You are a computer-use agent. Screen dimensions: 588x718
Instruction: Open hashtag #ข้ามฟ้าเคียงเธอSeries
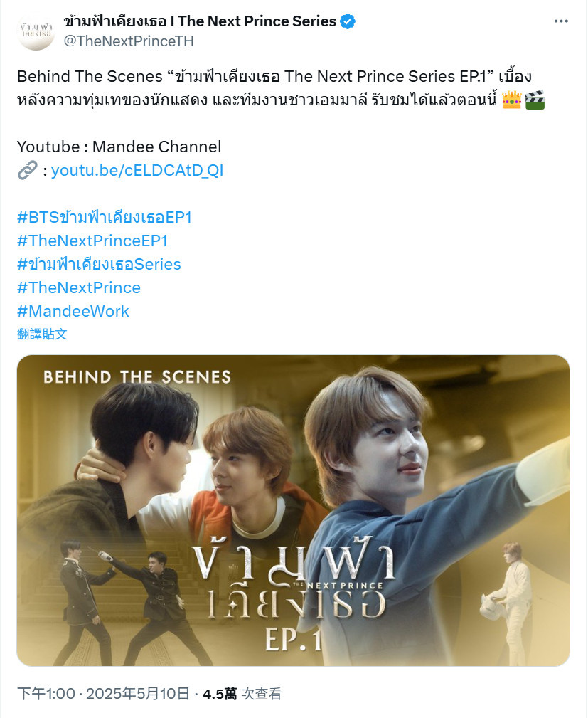pos(99,264)
